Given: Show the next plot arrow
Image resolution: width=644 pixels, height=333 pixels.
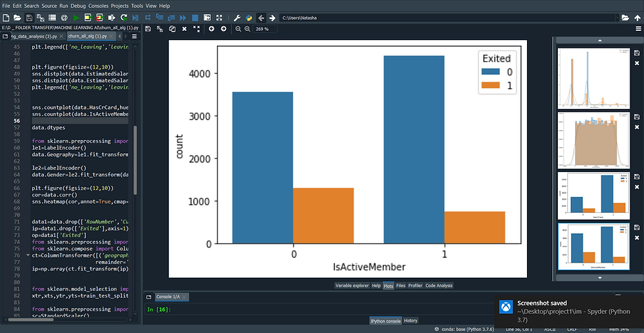Looking at the screenshot, I should pyautogui.click(x=223, y=29).
